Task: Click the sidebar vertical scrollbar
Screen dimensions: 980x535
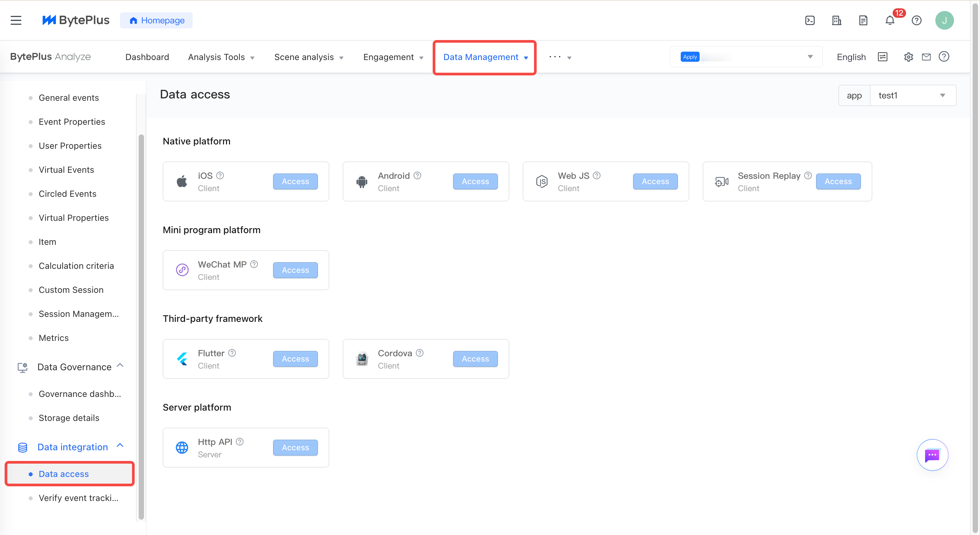Action: click(141, 327)
